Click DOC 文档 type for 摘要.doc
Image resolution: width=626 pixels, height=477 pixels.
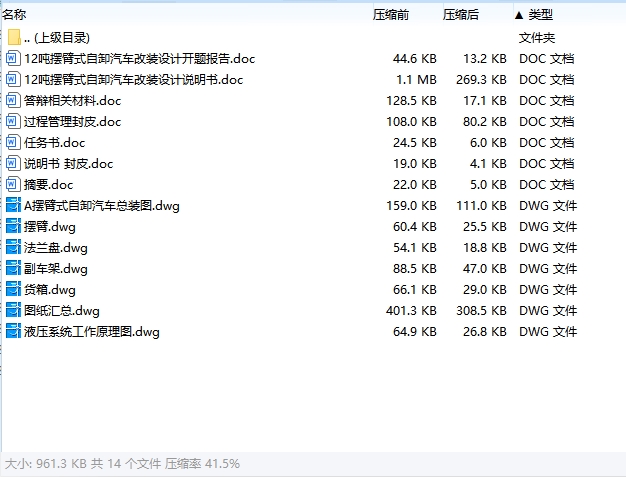[547, 184]
